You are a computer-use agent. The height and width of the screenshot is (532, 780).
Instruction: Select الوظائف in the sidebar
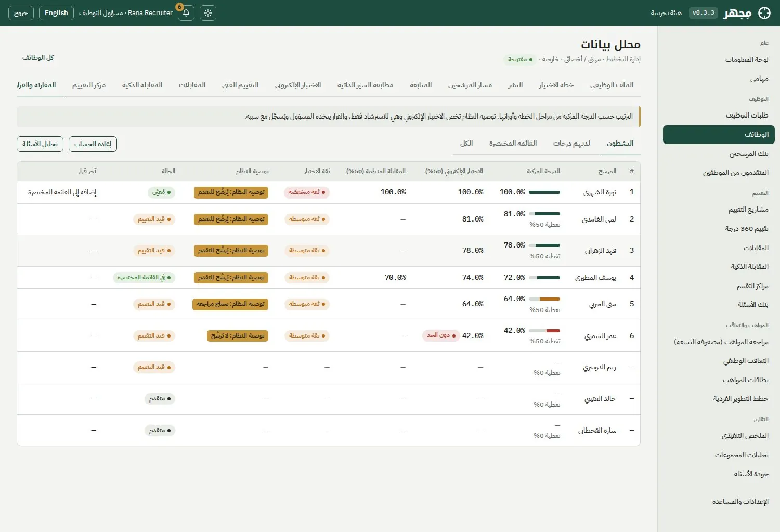[719, 135]
